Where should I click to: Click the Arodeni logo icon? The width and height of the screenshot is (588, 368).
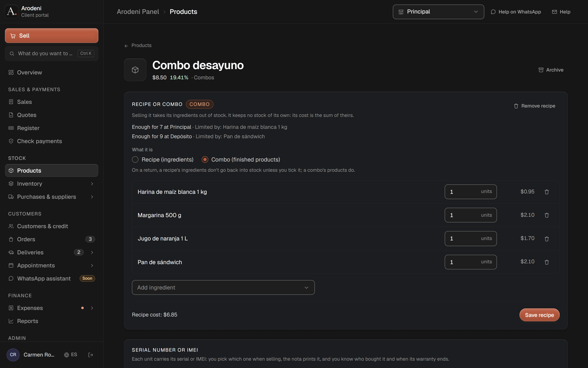11,11
